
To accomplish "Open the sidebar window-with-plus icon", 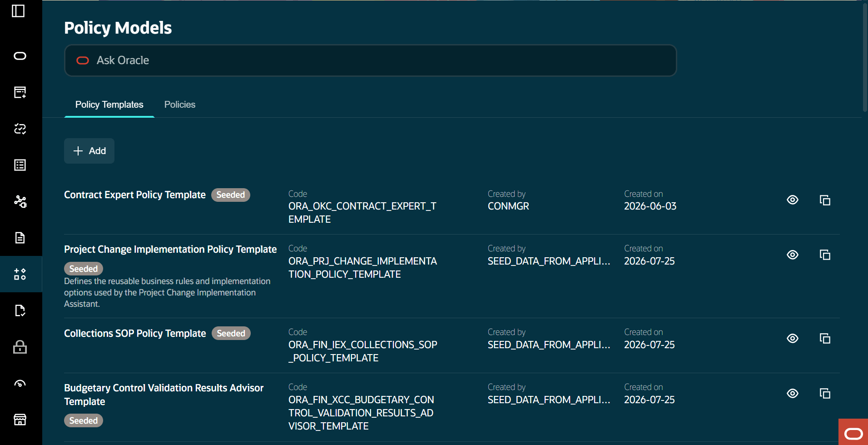I will (20, 92).
